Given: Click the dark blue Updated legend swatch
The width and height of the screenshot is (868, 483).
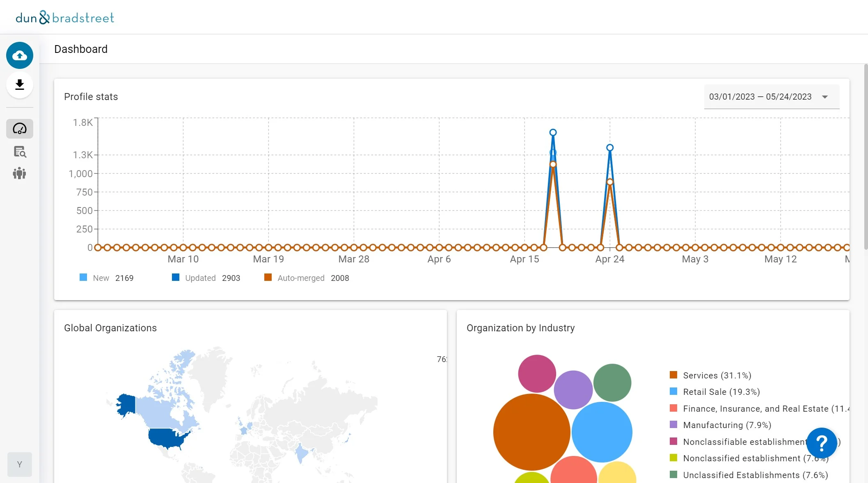Looking at the screenshot, I should tap(176, 277).
